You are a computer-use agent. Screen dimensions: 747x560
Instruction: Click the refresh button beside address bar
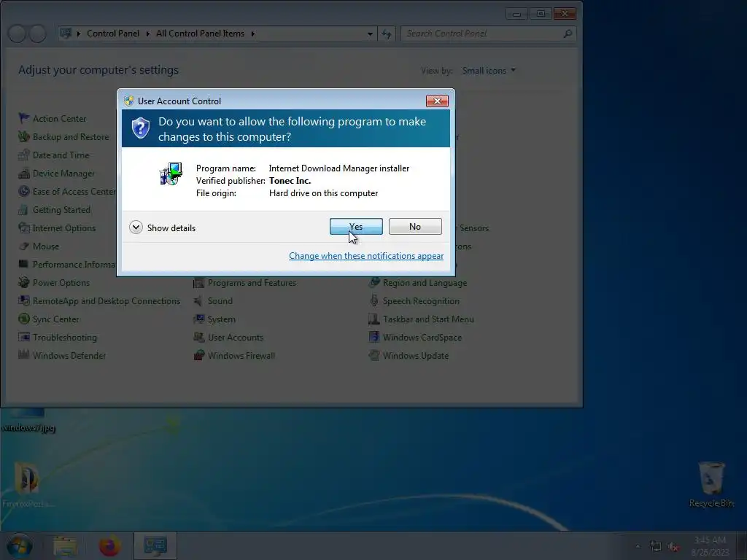click(387, 34)
